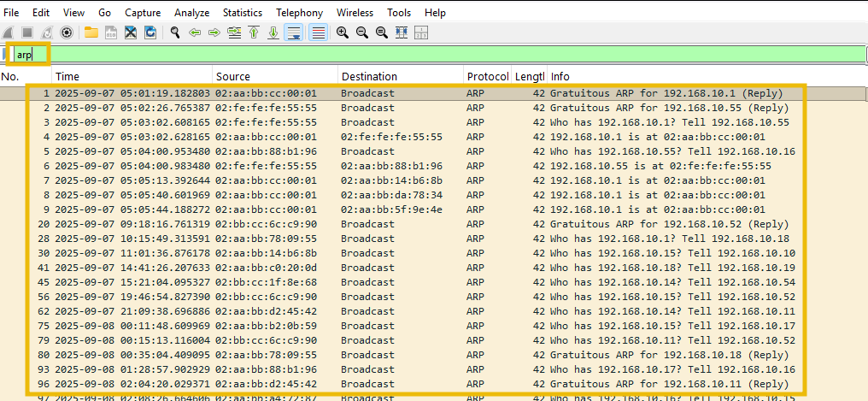Jump to the last packet icon
The width and height of the screenshot is (868, 401).
click(273, 32)
